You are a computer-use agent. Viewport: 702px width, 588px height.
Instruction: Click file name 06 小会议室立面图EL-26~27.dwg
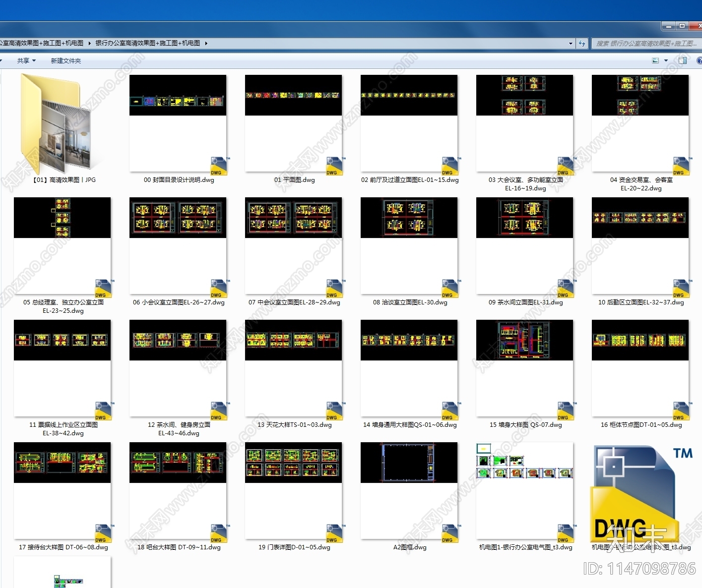tap(179, 302)
